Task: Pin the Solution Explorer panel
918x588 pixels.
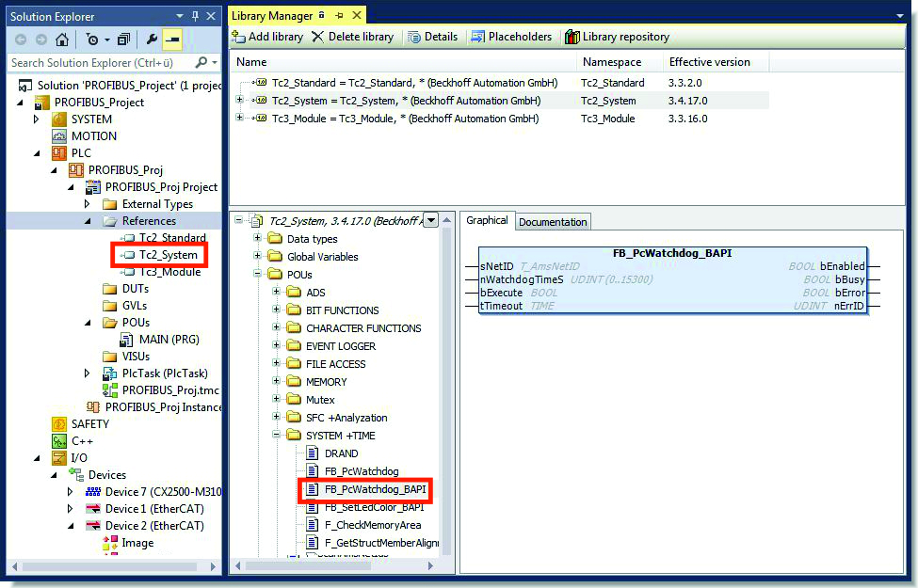Action: click(x=195, y=16)
